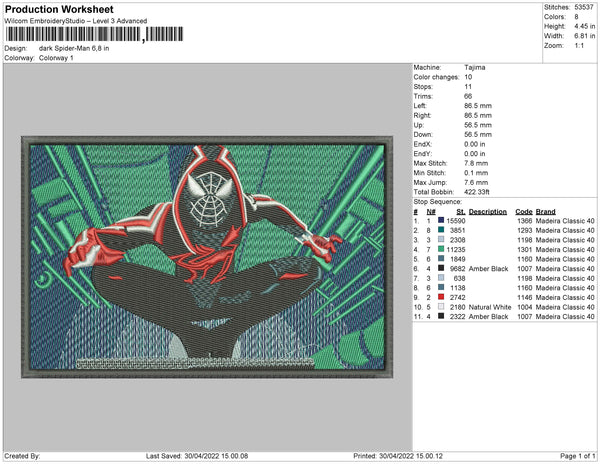Click 'Madeira Classic 40' brand in row 1
Image resolution: width=600 pixels, height=464 pixels.
[565, 221]
